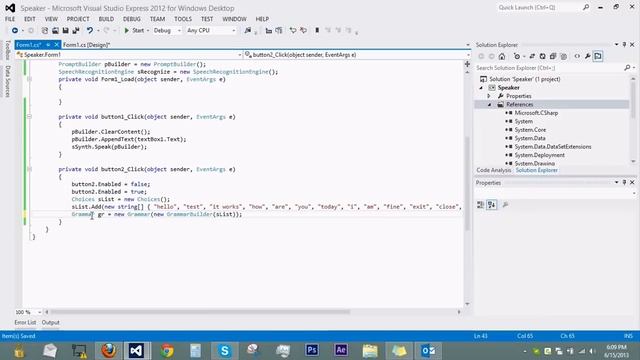This screenshot has height=360, width=640.
Task: Switch to the Code Analysis tab
Action: 493,170
